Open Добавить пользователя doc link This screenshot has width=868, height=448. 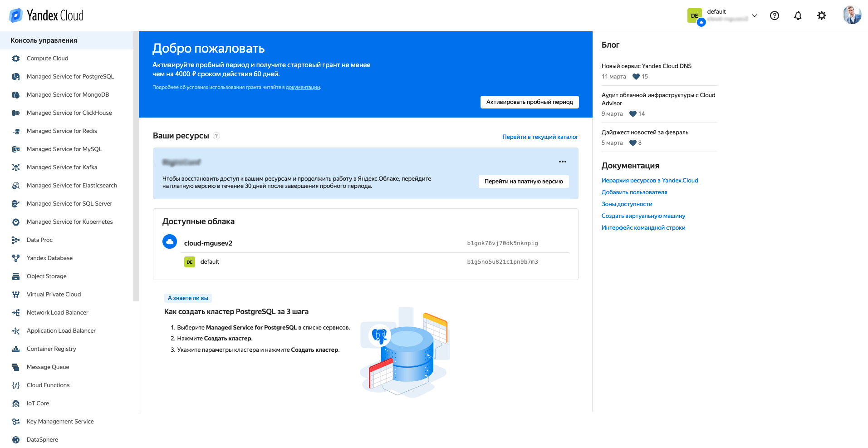click(634, 192)
